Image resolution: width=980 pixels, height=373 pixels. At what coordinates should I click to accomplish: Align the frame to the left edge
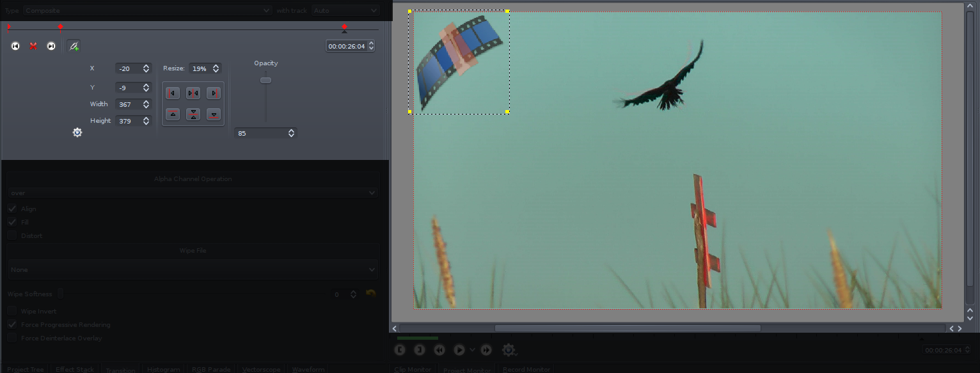[x=173, y=93]
